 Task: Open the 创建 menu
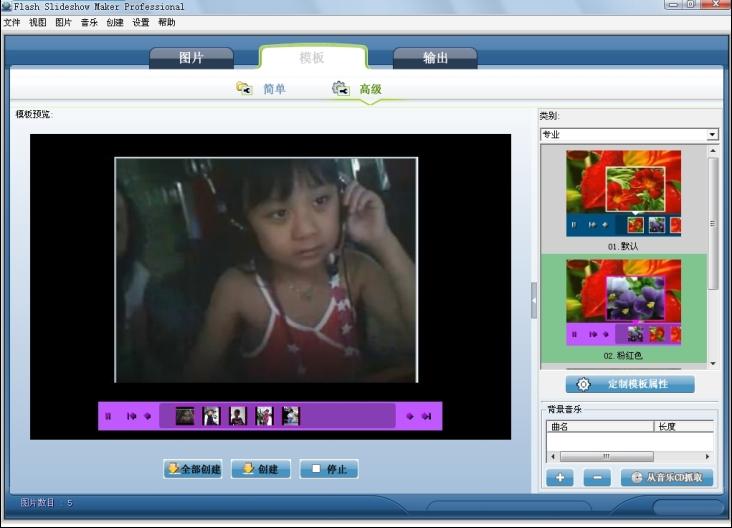(x=115, y=22)
